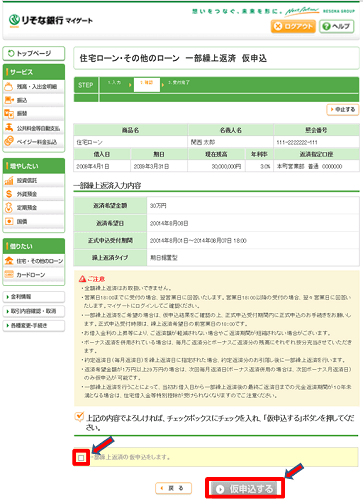Click the flag icon for 国債

[x=9, y=221]
